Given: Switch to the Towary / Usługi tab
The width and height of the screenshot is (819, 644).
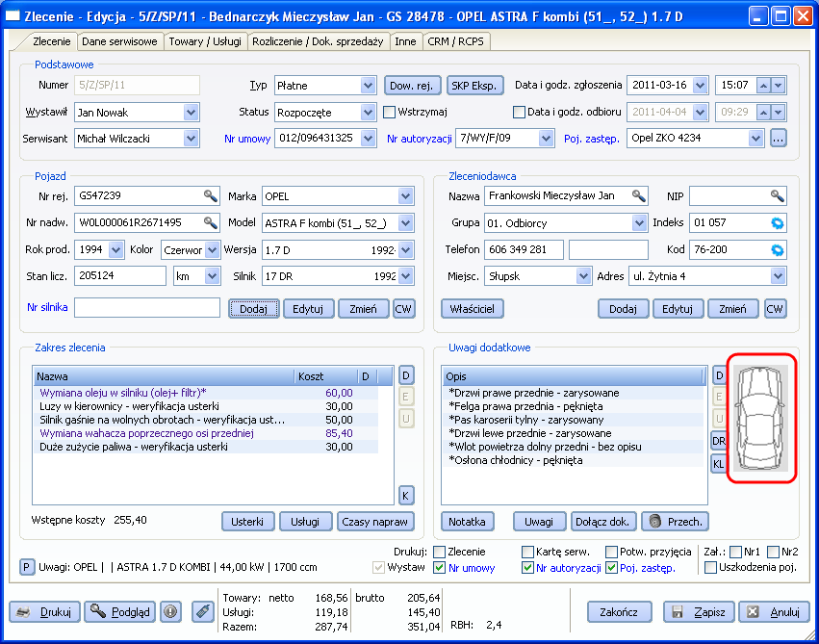Looking at the screenshot, I should tap(205, 41).
